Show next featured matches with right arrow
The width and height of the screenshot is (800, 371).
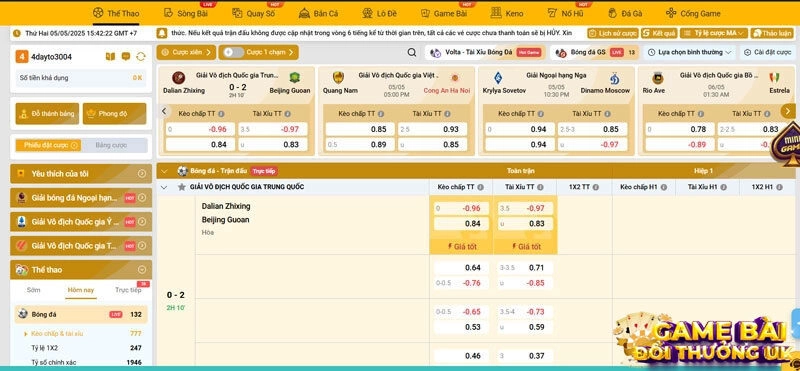click(x=788, y=111)
